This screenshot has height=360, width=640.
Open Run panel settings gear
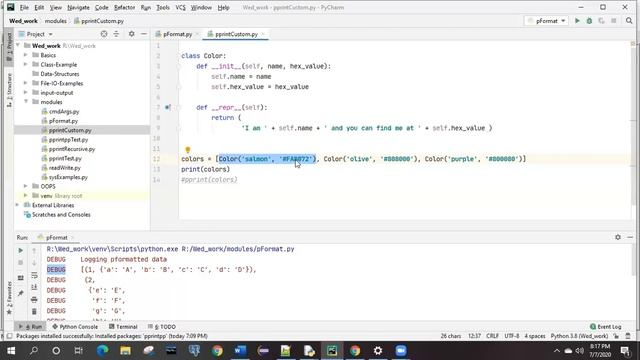point(618,237)
